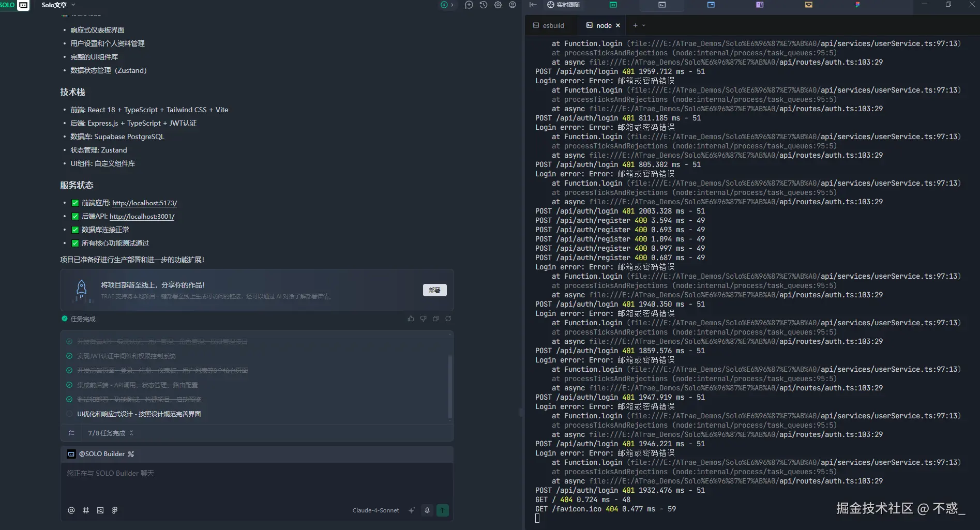Viewport: 980px width, 530px height.
Task: Open the blue browser preview tab
Action: 711,5
